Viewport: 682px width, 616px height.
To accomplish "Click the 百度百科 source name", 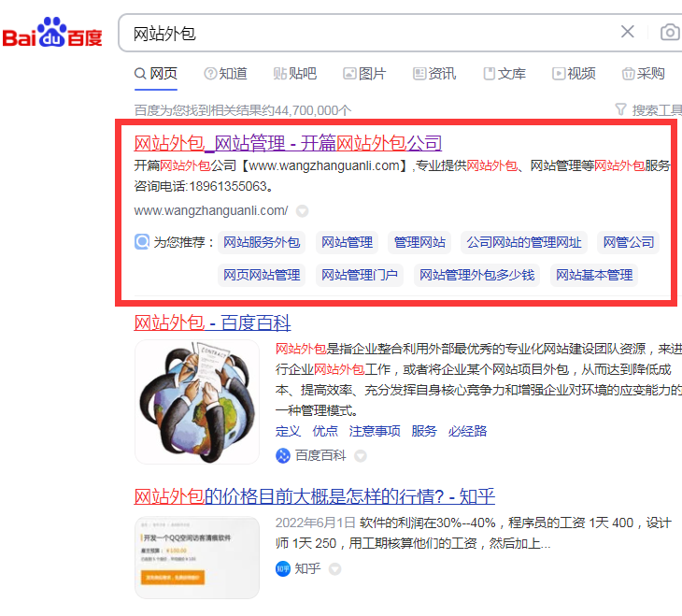I will 320,456.
